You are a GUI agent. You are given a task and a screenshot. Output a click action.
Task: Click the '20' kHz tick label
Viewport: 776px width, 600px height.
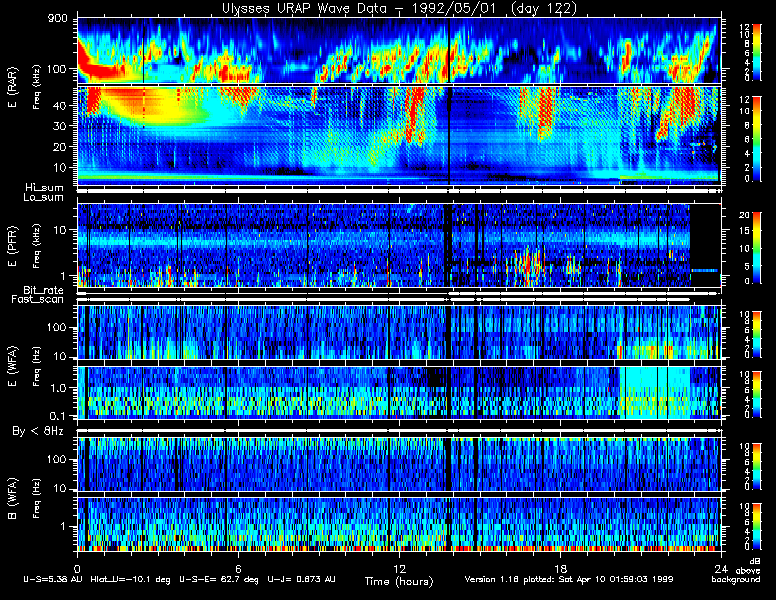click(59, 147)
